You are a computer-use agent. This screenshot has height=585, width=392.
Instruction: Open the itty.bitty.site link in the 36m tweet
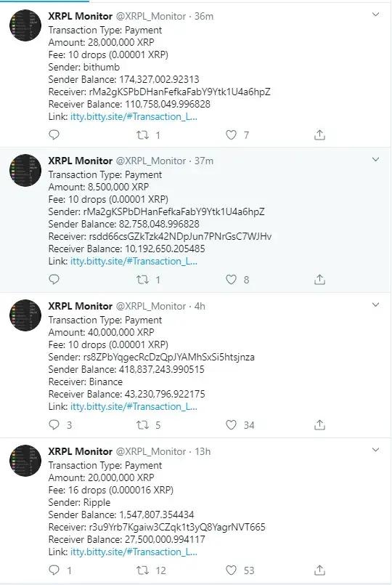click(x=134, y=116)
